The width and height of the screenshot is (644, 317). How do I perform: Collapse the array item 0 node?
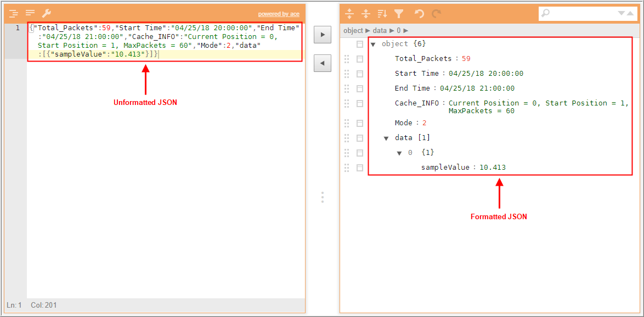coord(400,153)
